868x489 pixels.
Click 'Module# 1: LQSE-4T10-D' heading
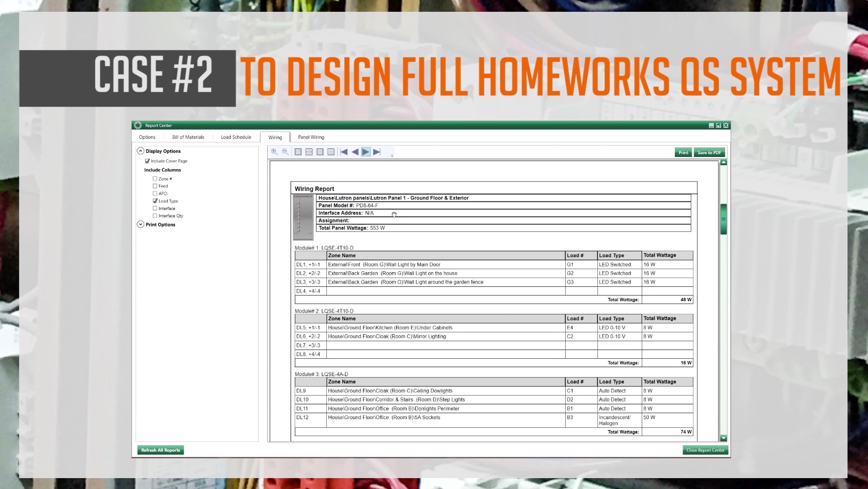(x=324, y=248)
